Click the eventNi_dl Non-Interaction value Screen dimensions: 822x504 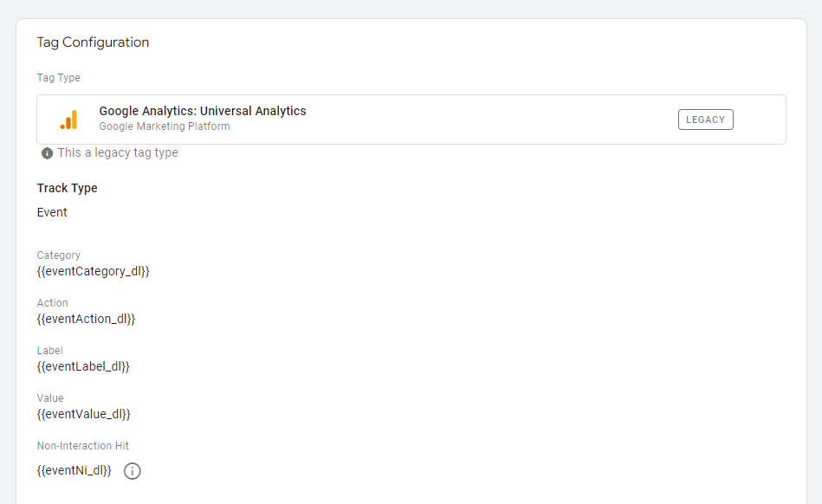(x=74, y=471)
